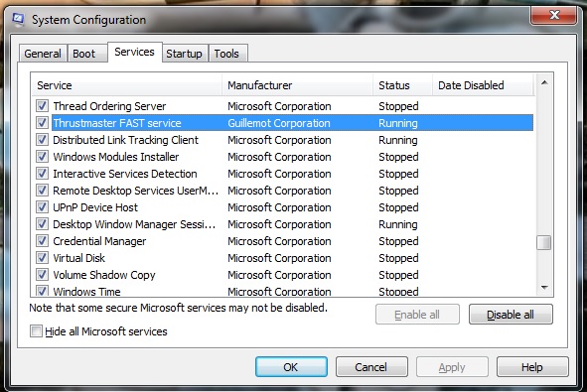Viewport: 587px width, 392px height.
Task: Confirm with the OK button
Action: coord(291,367)
